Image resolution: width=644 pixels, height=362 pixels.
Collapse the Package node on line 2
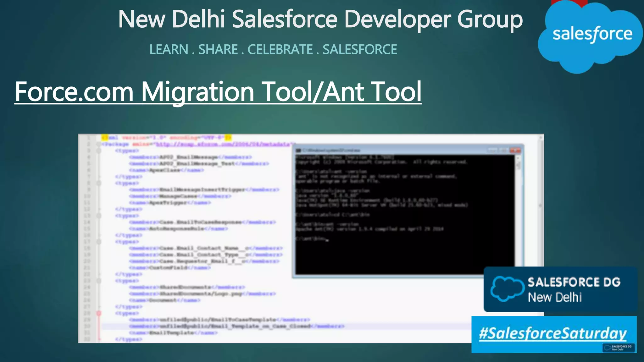(99, 144)
